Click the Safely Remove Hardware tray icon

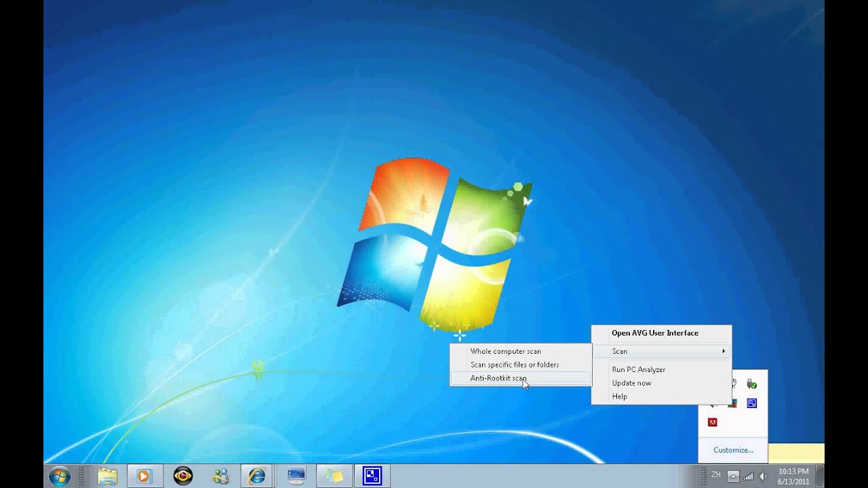[751, 384]
